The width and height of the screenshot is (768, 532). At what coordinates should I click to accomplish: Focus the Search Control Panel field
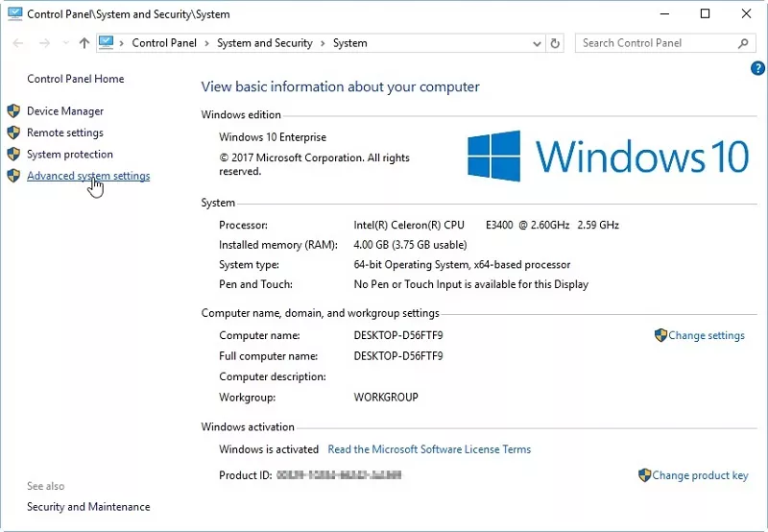pos(657,43)
